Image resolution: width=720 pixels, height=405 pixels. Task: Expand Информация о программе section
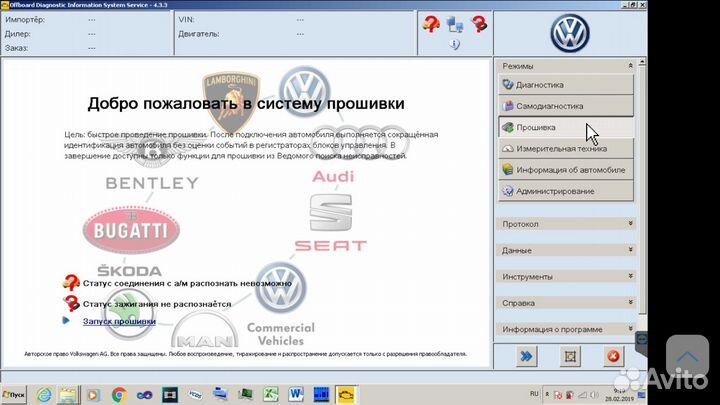[x=630, y=329]
